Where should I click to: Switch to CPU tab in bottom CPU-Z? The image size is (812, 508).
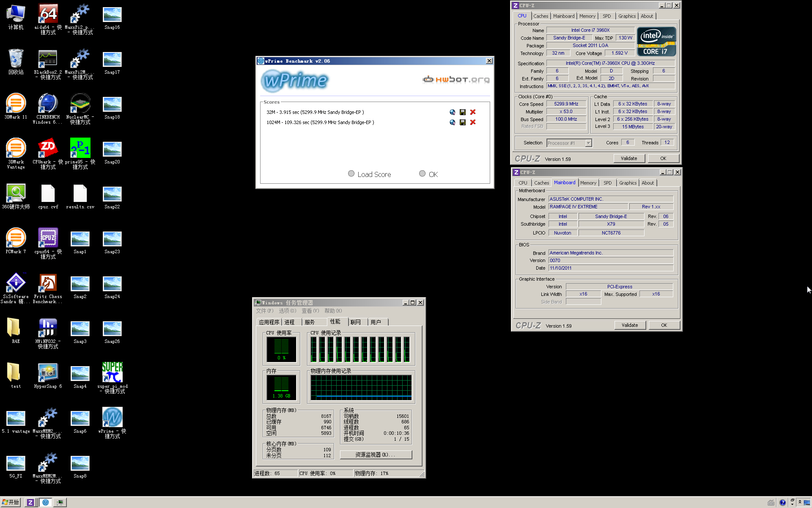[523, 183]
